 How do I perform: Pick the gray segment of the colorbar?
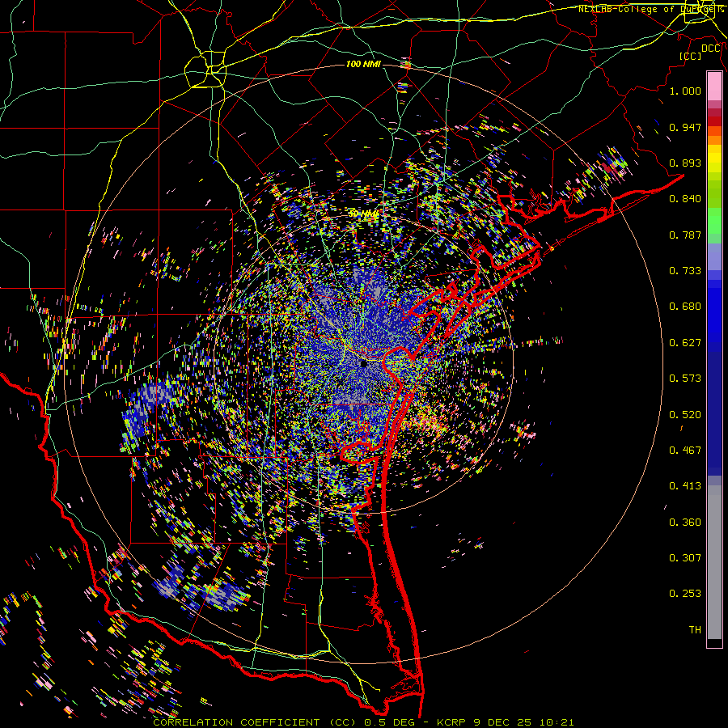[714, 562]
